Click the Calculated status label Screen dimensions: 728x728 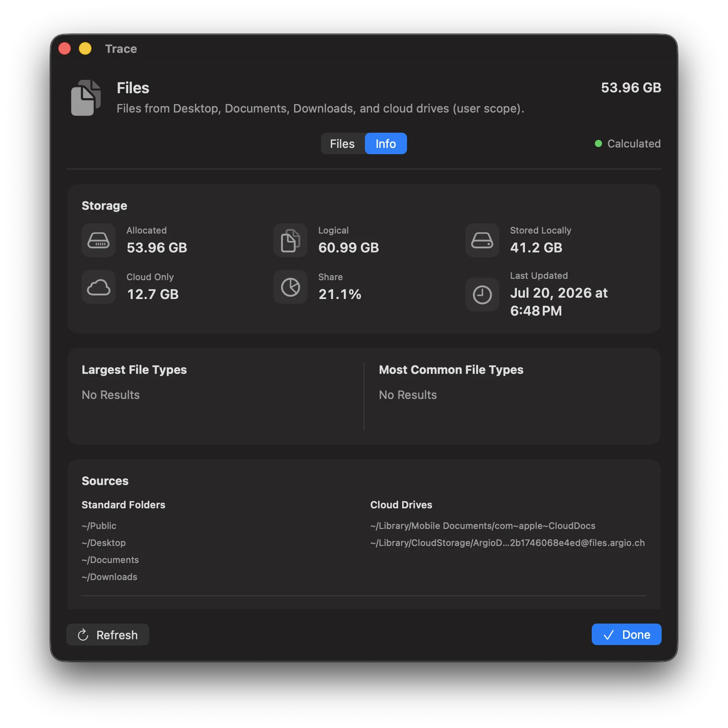click(634, 143)
